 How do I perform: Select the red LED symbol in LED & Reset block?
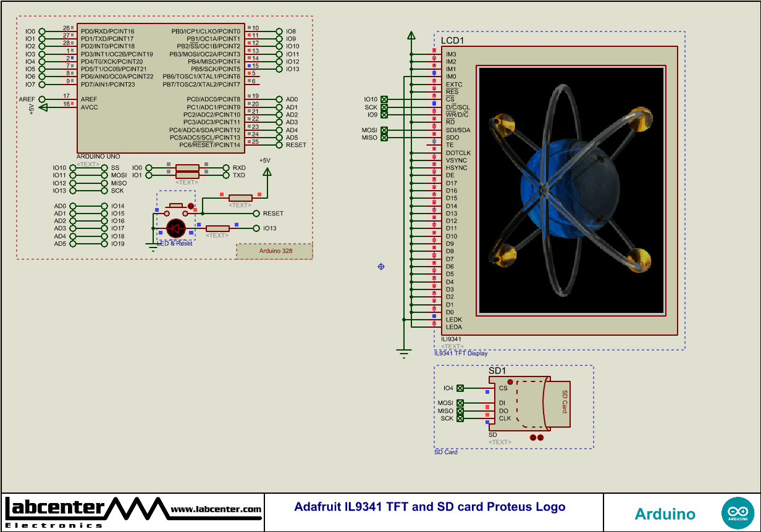click(x=176, y=230)
